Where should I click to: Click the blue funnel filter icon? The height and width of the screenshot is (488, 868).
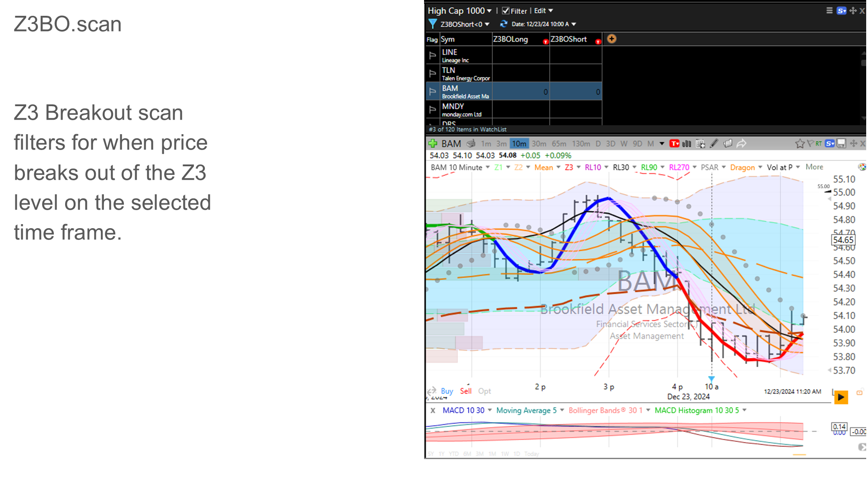(433, 24)
